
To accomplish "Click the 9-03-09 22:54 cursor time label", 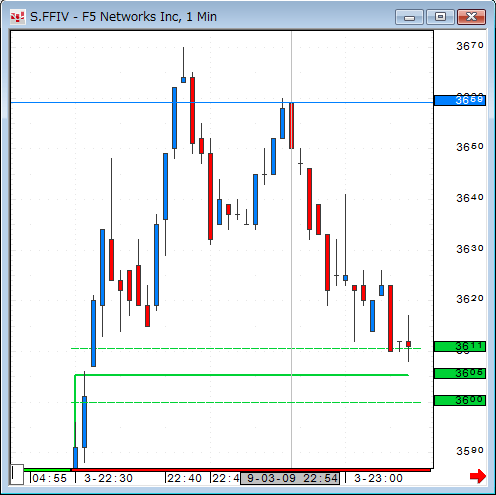I will click(x=290, y=478).
